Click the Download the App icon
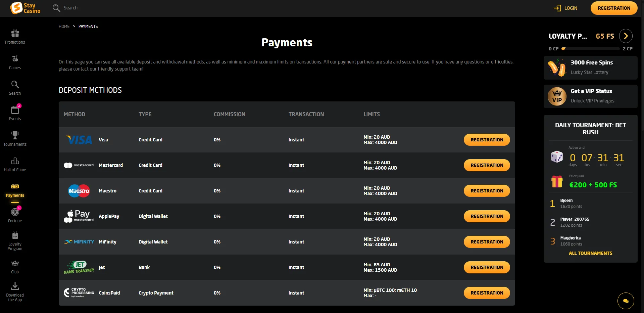The image size is (644, 313). (15, 287)
